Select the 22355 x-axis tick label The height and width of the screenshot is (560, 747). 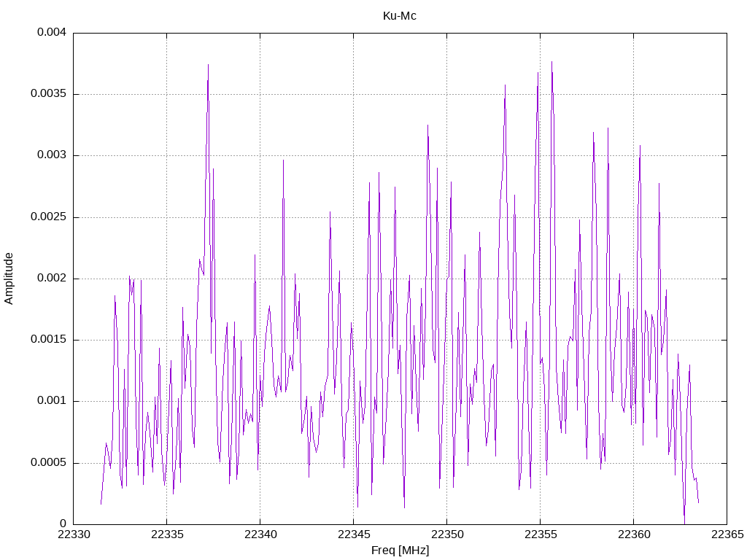pos(541,534)
